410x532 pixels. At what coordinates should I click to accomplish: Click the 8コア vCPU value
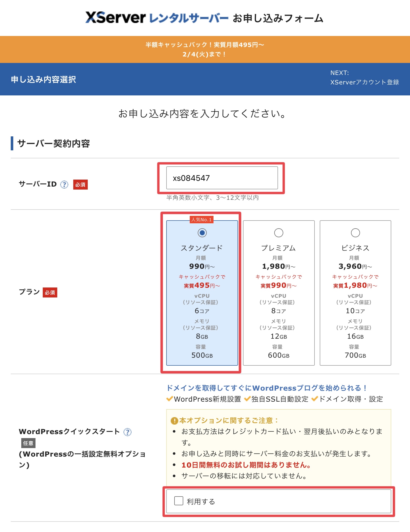click(278, 311)
